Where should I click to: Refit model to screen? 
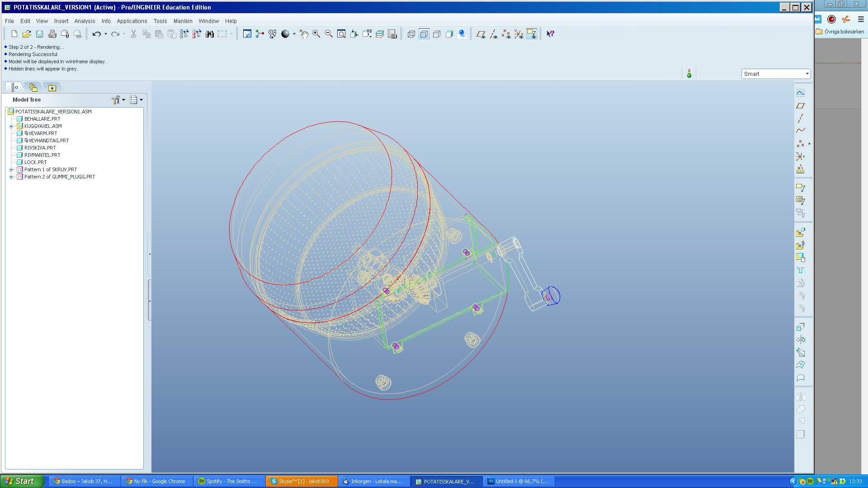pyautogui.click(x=342, y=34)
